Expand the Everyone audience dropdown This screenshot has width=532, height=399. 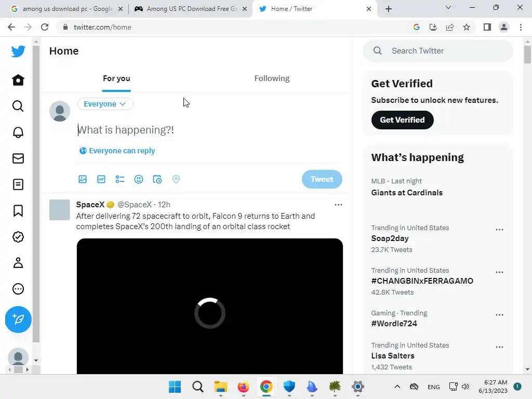(105, 104)
